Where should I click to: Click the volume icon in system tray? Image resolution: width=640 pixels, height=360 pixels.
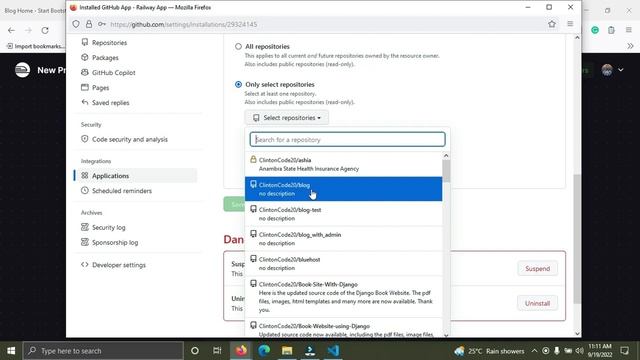tap(579, 351)
